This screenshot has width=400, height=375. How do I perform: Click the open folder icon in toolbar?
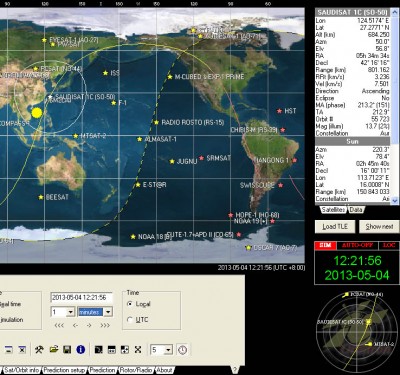(x=54, y=349)
